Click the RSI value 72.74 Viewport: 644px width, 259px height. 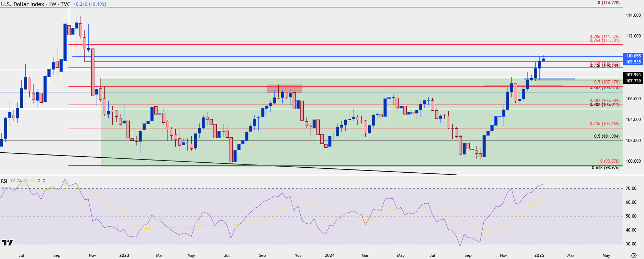(16, 181)
